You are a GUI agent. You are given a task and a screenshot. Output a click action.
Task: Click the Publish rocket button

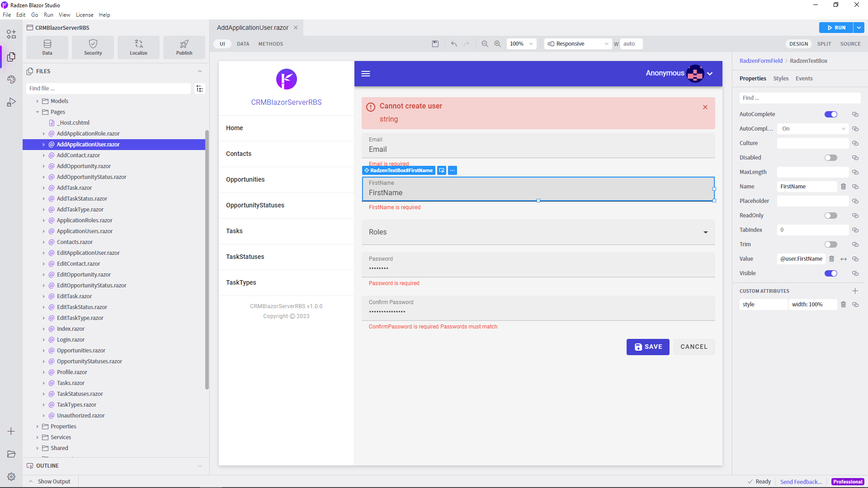pos(184,47)
